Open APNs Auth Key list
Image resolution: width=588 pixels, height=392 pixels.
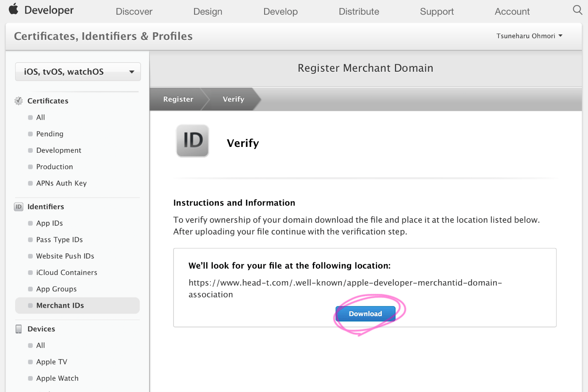[61, 183]
